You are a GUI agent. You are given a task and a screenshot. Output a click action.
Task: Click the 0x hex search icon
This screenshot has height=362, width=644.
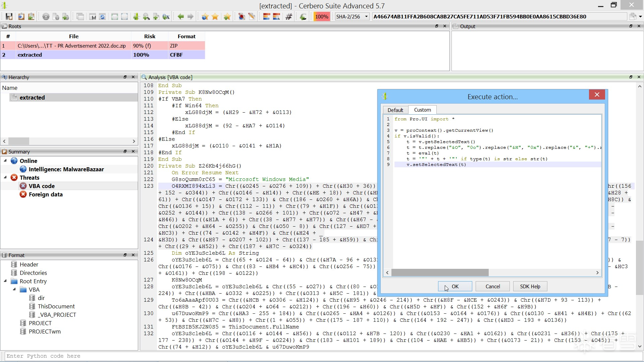166,16
